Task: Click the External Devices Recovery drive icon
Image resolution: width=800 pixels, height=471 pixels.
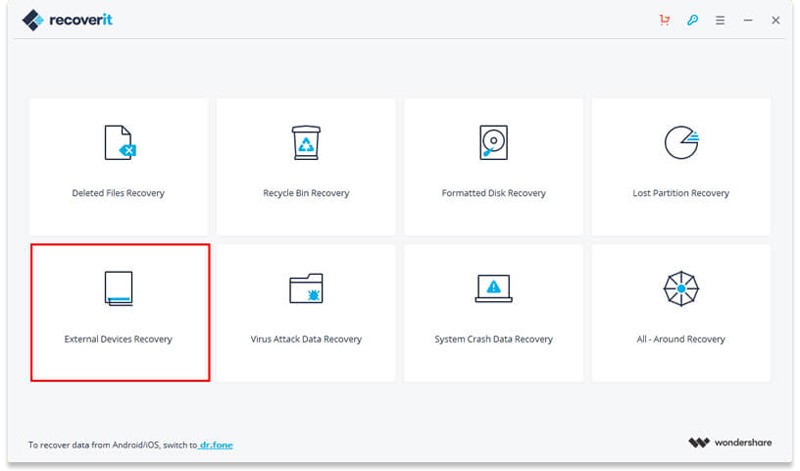Action: point(119,288)
